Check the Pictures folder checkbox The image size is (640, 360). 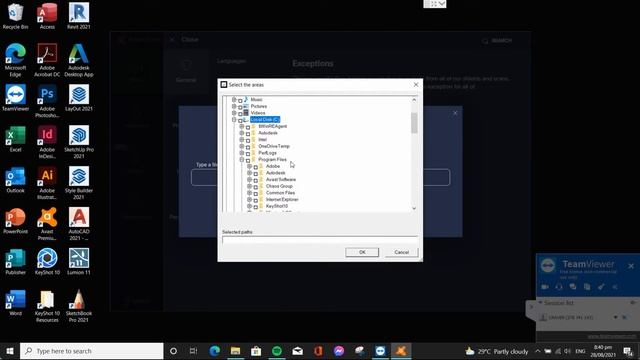[x=240, y=107]
